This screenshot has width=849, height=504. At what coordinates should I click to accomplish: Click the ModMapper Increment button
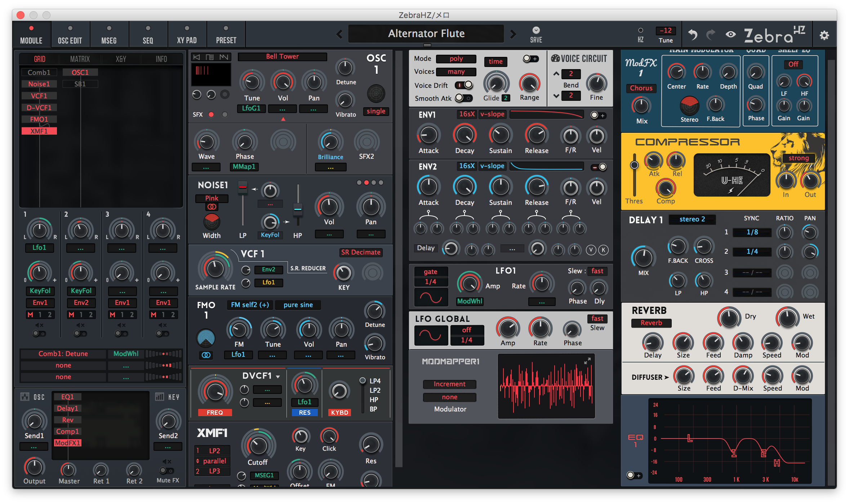pos(449,384)
